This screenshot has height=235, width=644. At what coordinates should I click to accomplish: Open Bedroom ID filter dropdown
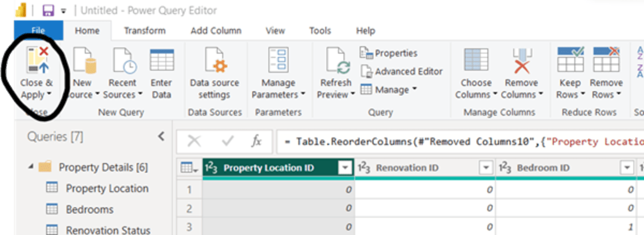click(627, 168)
